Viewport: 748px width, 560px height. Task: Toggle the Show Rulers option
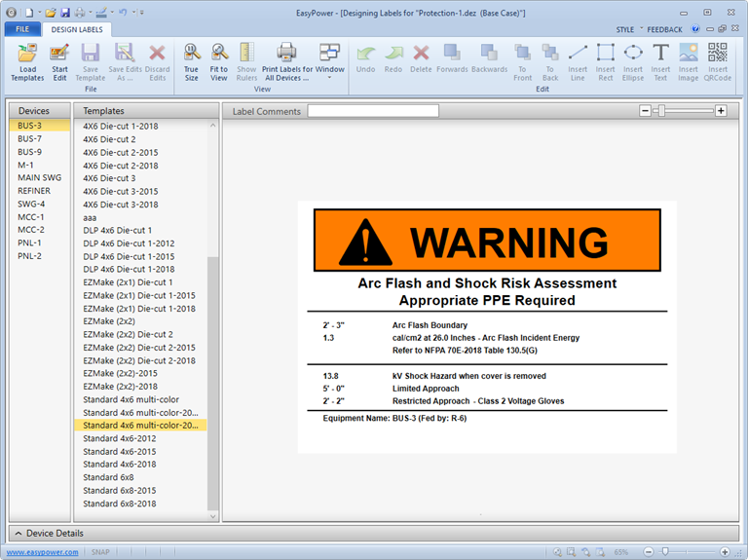(246, 60)
